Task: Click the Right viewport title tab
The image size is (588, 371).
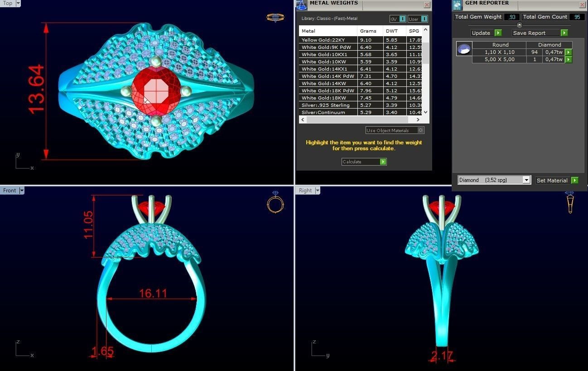Action: pos(305,190)
